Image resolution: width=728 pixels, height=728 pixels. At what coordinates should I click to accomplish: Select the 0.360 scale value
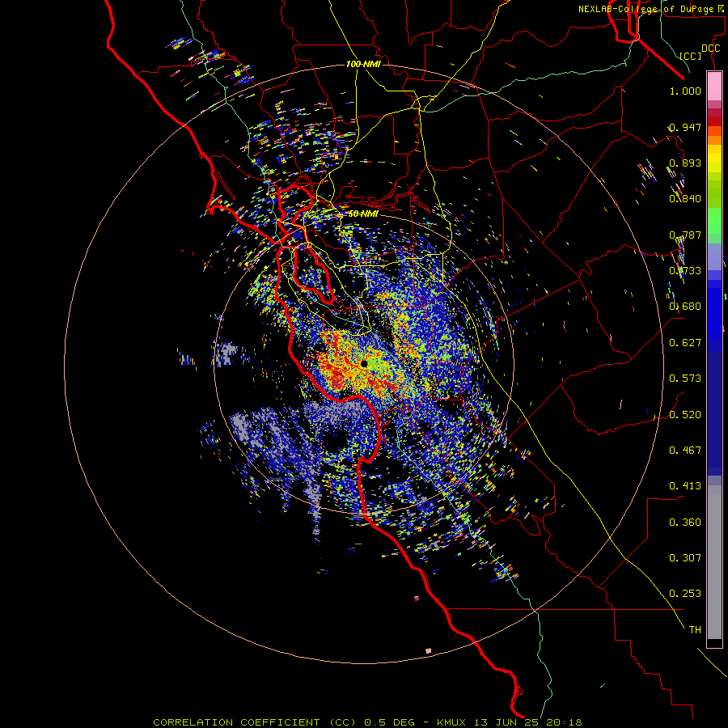click(x=685, y=523)
